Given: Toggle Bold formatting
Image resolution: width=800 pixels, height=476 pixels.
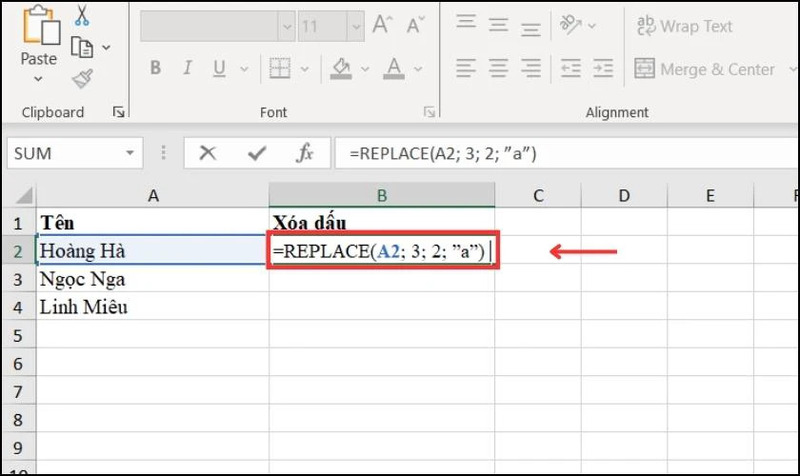Looking at the screenshot, I should click(155, 68).
